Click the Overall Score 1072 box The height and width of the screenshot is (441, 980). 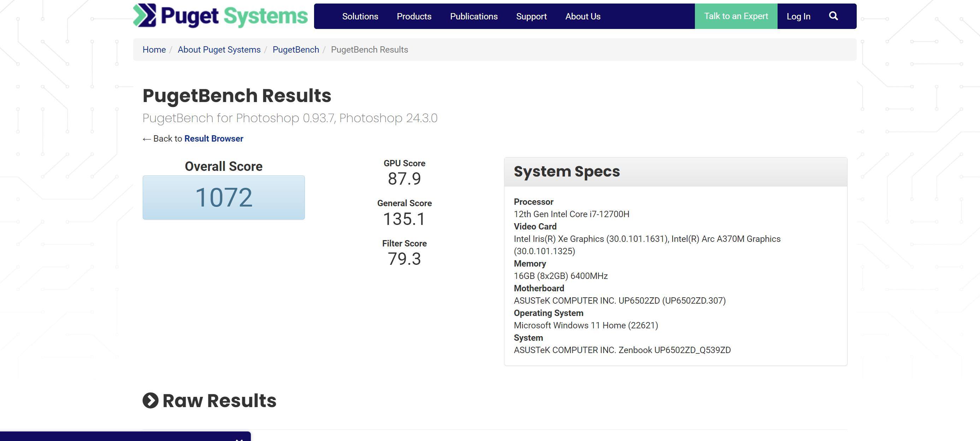[224, 197]
